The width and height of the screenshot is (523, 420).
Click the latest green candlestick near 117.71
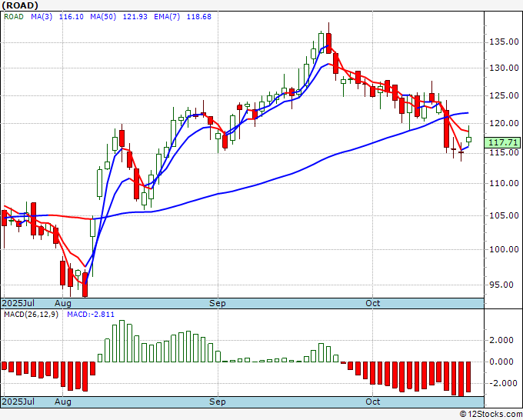(x=468, y=140)
